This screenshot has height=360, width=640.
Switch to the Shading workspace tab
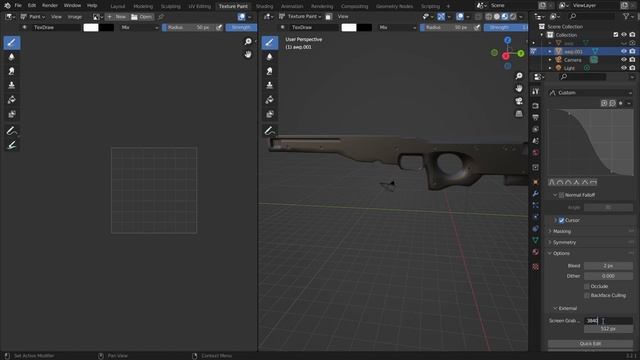click(x=264, y=6)
